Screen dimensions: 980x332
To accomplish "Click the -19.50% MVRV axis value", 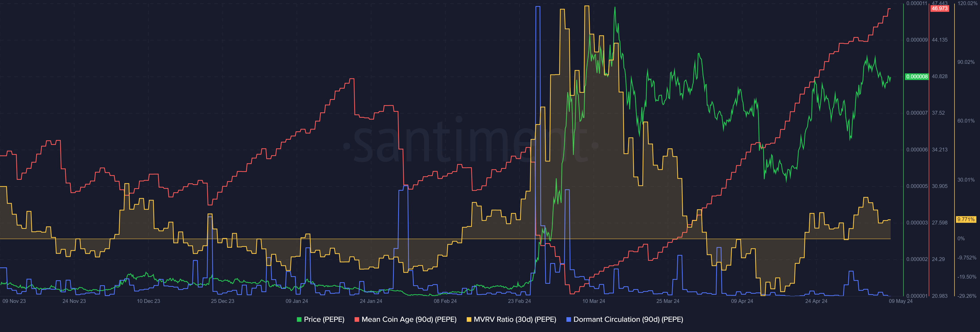I will [x=967, y=277].
